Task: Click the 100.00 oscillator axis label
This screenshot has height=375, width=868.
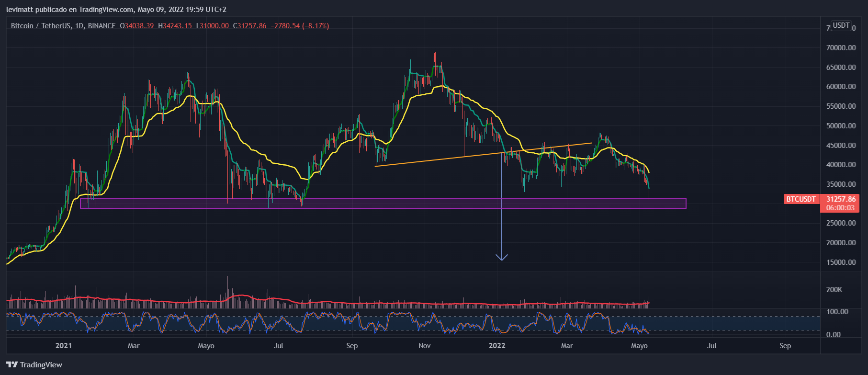Action: coord(837,312)
